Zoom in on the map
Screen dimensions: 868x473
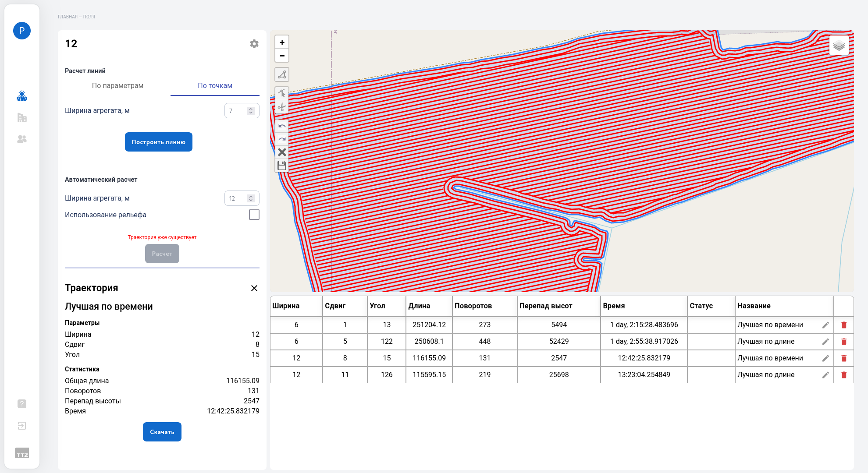pos(282,42)
